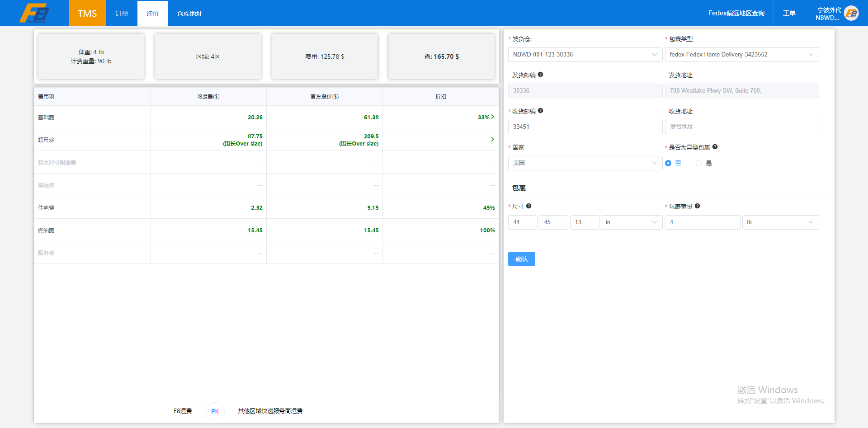Click help icon next to 尺寸
This screenshot has height=428, width=868.
[x=529, y=206]
